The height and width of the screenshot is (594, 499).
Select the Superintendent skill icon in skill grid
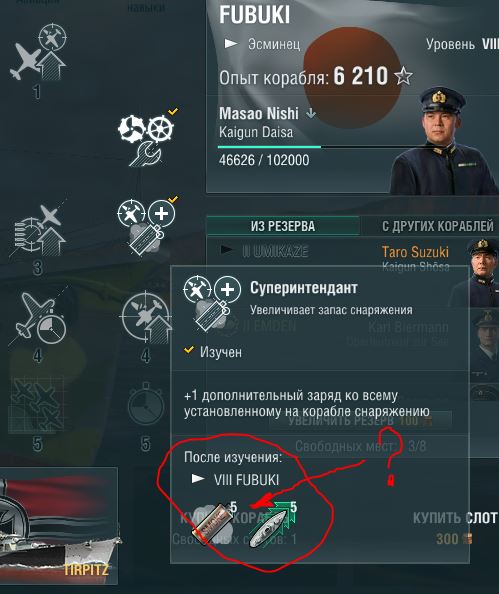pyautogui.click(x=146, y=226)
